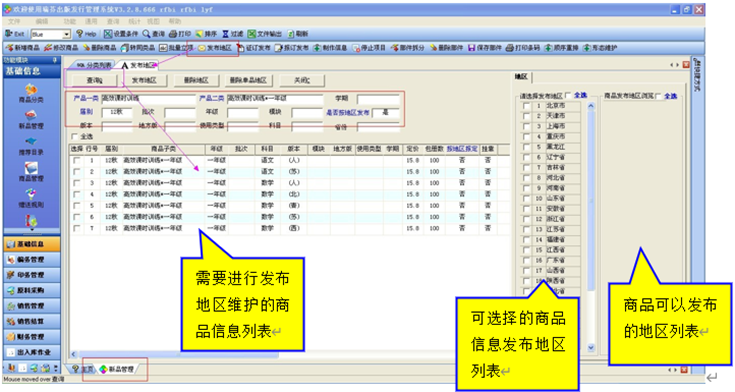The width and height of the screenshot is (735, 392).
Task: Open the Help toolbar item
Action: [x=86, y=34]
